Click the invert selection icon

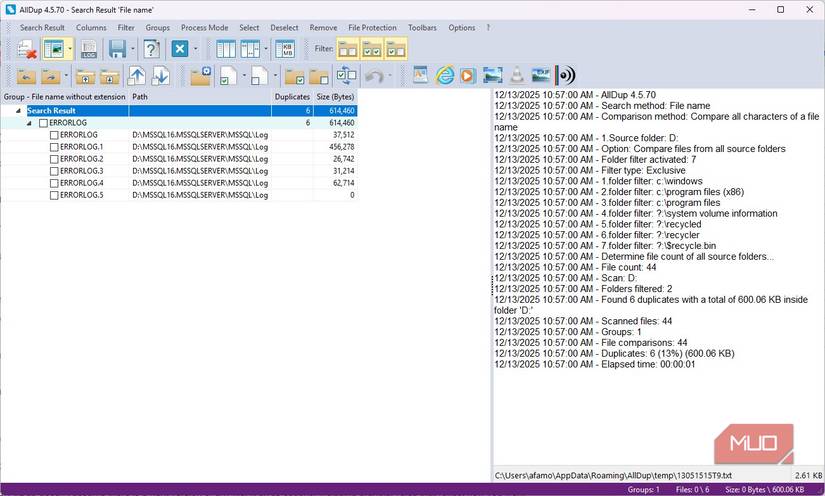click(x=346, y=75)
